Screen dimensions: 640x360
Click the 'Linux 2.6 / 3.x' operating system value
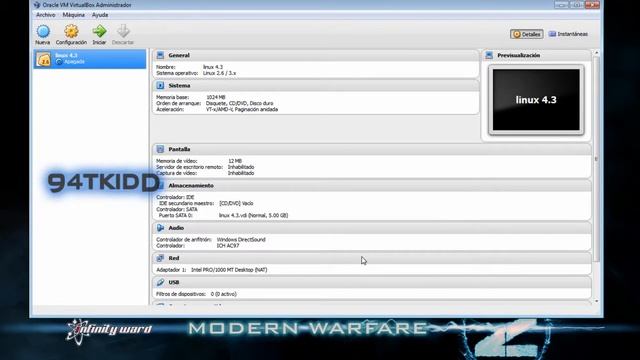tap(220, 73)
